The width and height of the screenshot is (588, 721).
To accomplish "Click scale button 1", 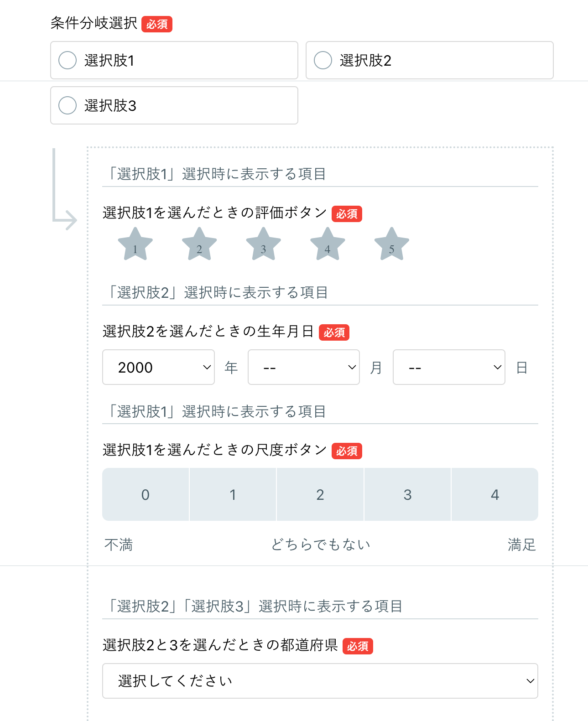I will (x=233, y=494).
